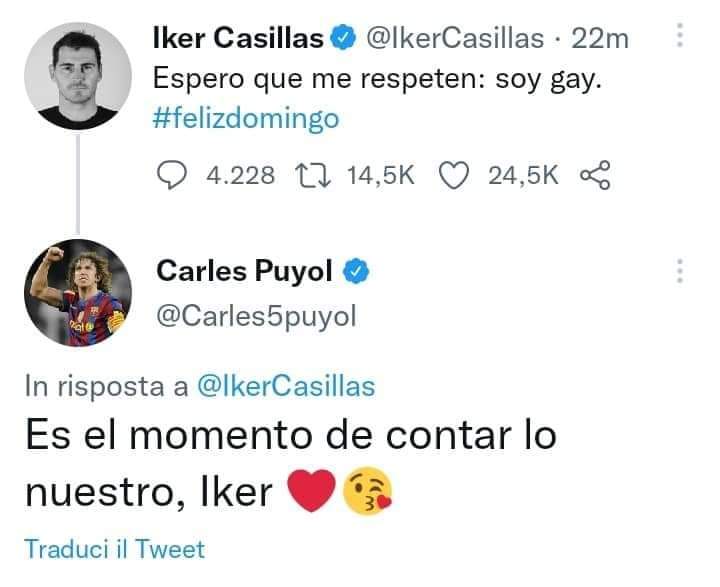The width and height of the screenshot is (720, 587).
Task: Click the Iker Casillas display name
Action: (237, 39)
